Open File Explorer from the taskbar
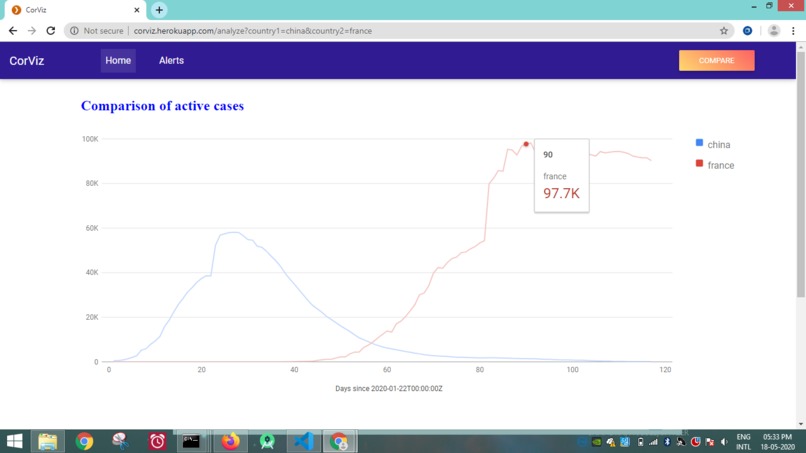 point(48,441)
